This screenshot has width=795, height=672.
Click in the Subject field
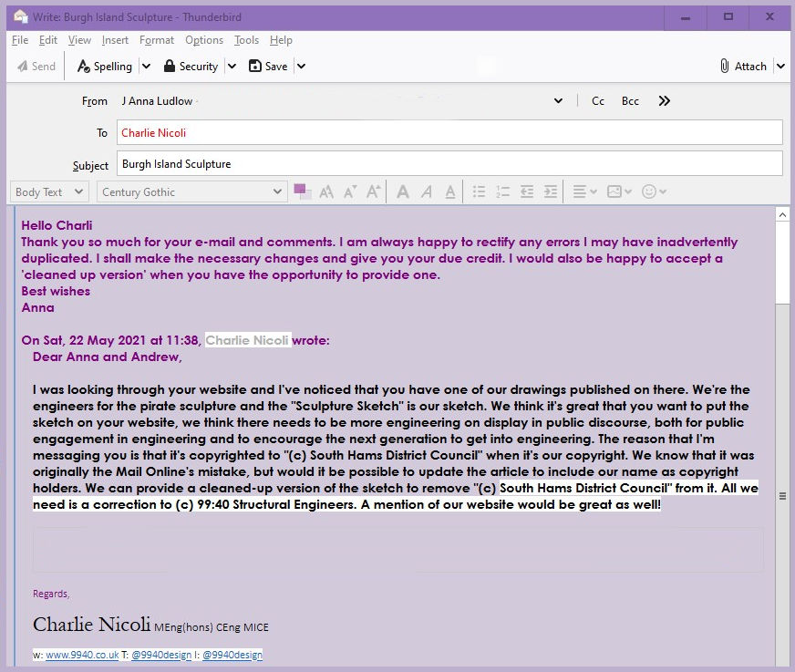(x=449, y=164)
